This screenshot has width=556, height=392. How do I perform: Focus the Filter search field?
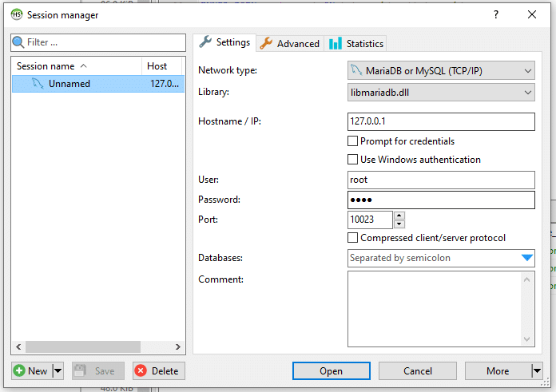[98, 42]
